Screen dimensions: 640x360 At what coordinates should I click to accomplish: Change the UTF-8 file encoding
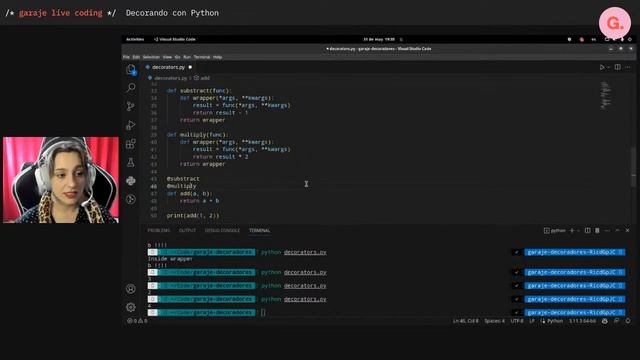(517, 321)
